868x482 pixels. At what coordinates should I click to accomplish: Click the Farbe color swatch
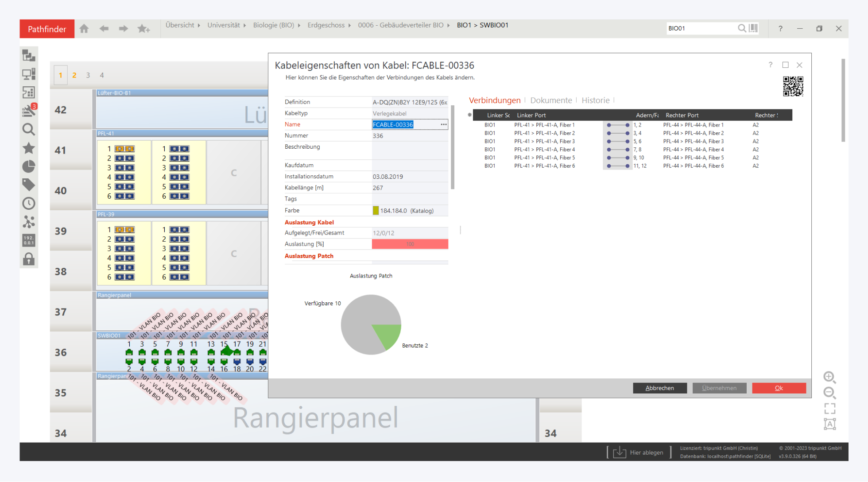click(x=376, y=211)
